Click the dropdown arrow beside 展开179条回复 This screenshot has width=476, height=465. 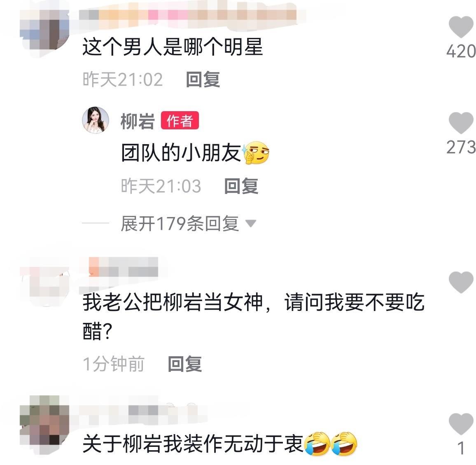[x=251, y=224]
